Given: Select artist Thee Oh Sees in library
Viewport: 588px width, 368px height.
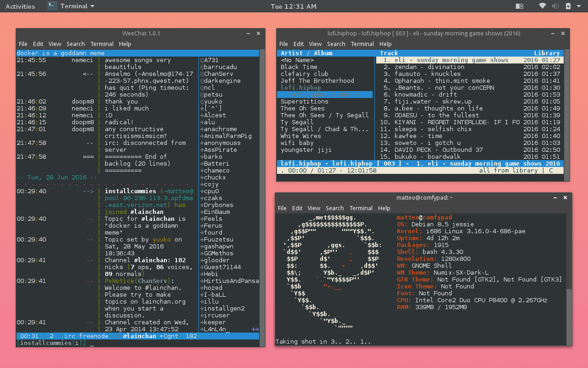Looking at the screenshot, I should (302, 109).
